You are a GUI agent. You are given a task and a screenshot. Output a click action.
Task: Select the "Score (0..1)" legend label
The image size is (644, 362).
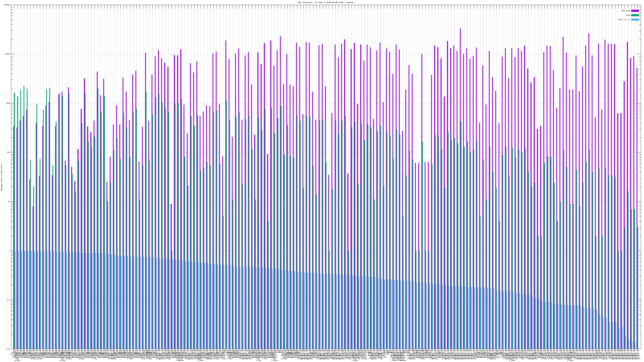click(x=624, y=20)
